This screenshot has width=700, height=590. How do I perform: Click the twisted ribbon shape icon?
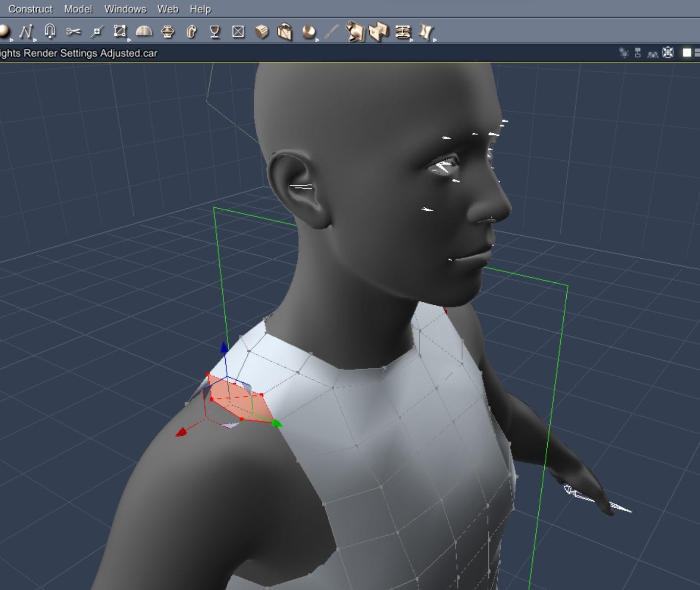[x=427, y=32]
